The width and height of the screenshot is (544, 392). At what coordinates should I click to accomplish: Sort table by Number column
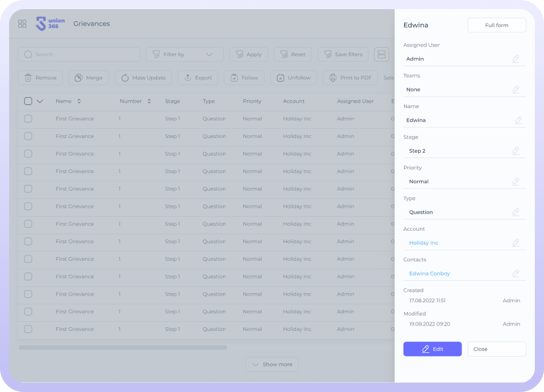(149, 101)
